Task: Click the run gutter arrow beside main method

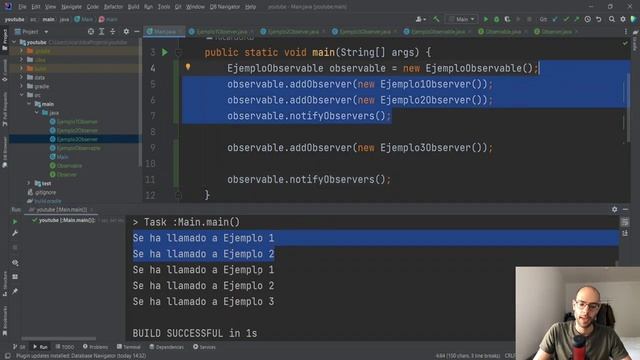Action: click(x=164, y=52)
